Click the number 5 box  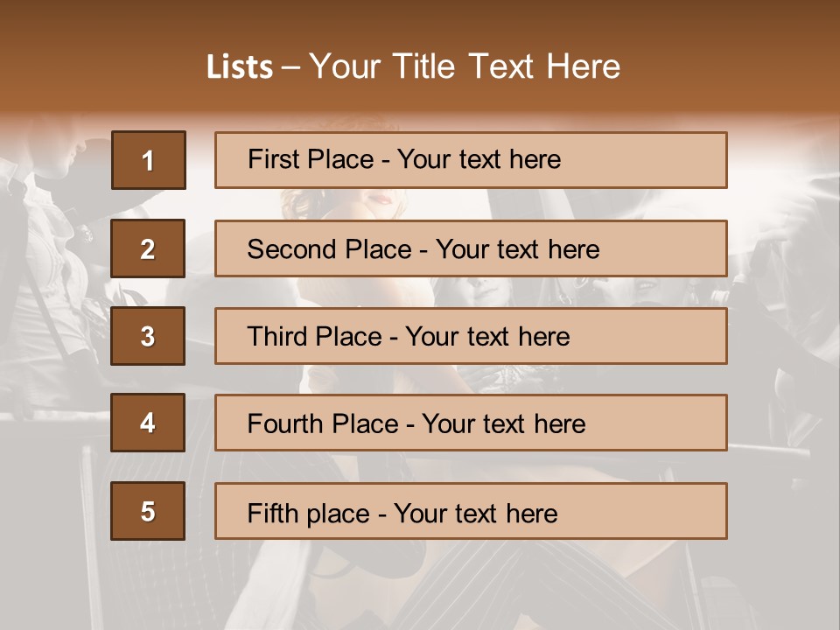click(148, 511)
